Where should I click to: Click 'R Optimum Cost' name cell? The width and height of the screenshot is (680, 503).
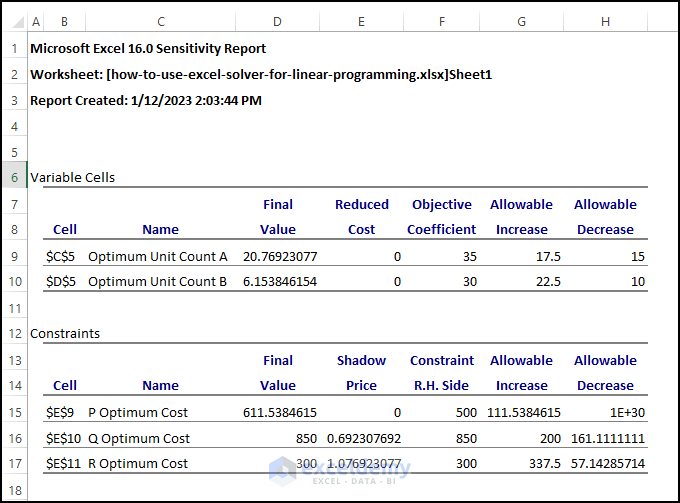[x=138, y=464]
